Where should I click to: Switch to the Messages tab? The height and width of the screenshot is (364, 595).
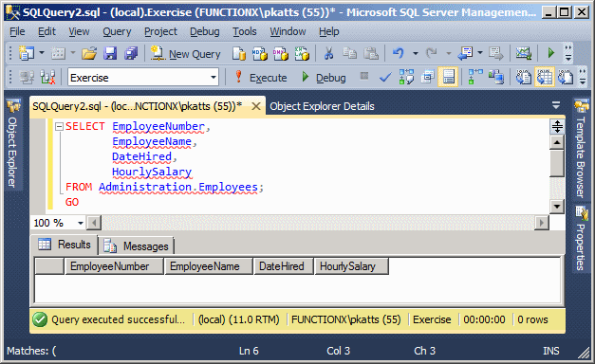coord(137,246)
